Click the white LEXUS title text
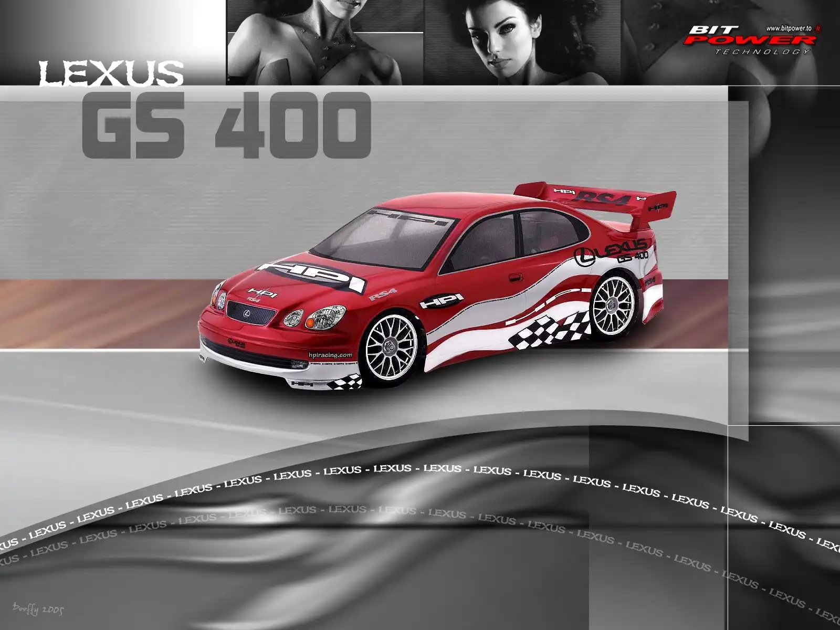Viewport: 840px width, 630px height. [111, 73]
